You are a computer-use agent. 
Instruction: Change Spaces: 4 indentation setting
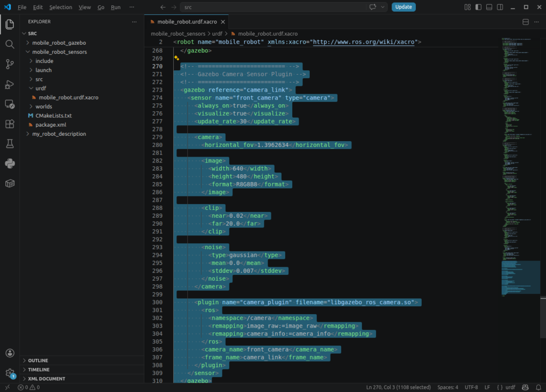(448, 387)
